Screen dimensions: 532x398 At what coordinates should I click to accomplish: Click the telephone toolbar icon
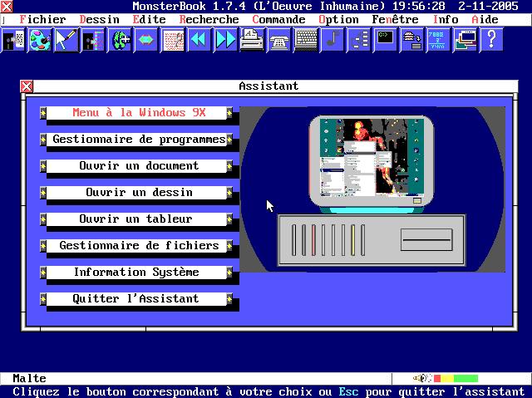[279, 40]
